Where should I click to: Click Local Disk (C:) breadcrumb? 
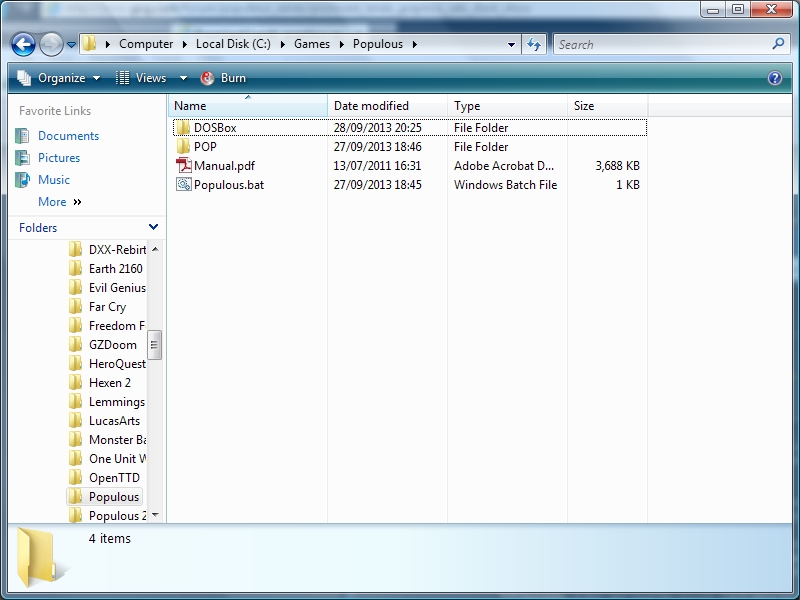[x=233, y=44]
